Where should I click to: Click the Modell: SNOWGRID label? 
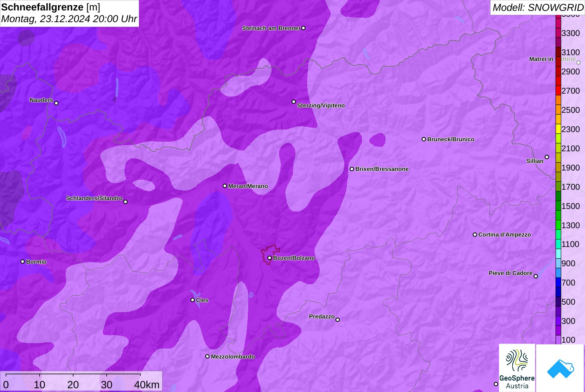coord(538,8)
